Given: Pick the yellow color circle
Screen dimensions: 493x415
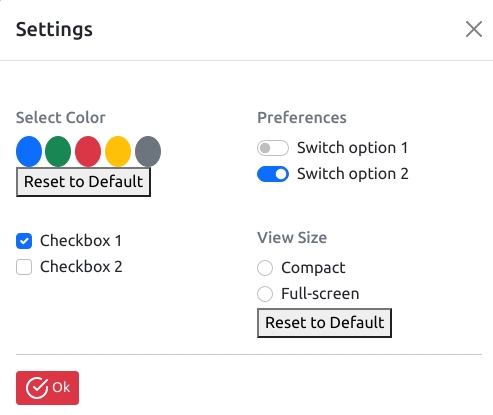Looking at the screenshot, I should pos(118,151).
